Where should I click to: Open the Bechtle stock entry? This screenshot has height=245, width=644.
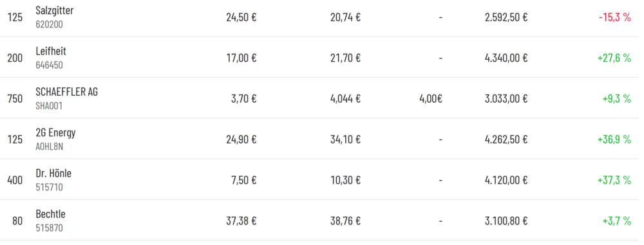click(x=50, y=214)
